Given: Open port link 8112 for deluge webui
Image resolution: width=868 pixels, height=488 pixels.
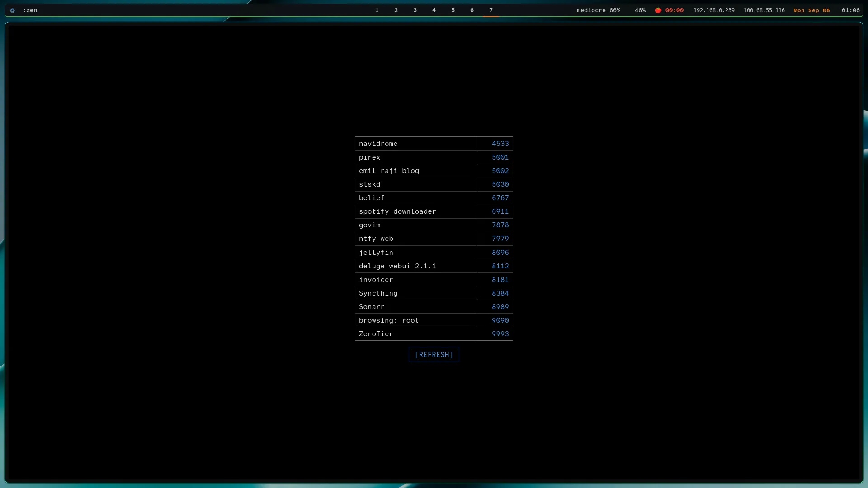Looking at the screenshot, I should [500, 266].
